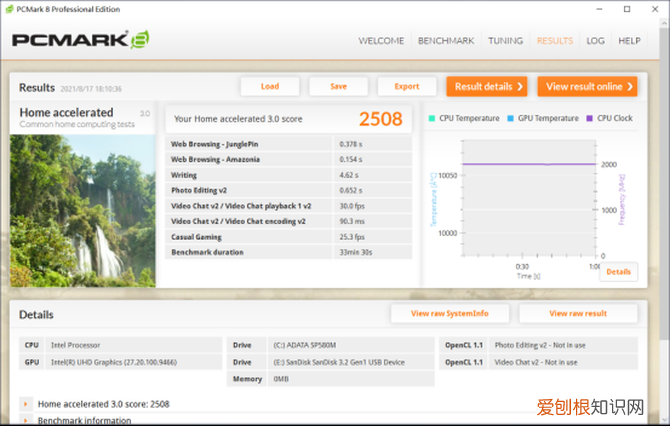Expand the Home accelerated 3.0 score section
Screen dimensions: 670x426
tap(25, 404)
